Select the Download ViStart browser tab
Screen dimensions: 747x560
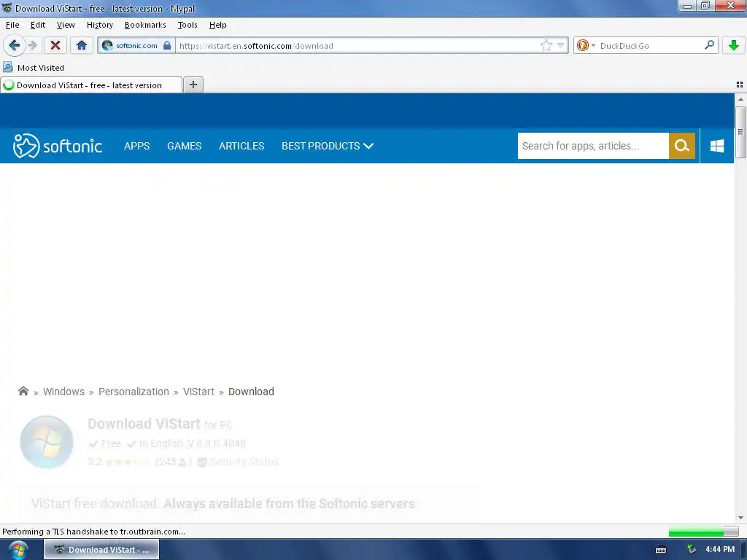(90, 85)
